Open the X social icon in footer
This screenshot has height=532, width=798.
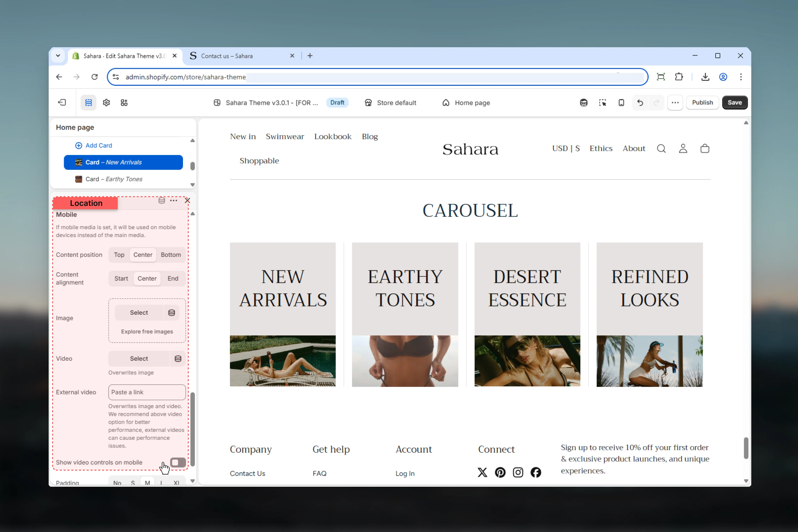point(482,472)
